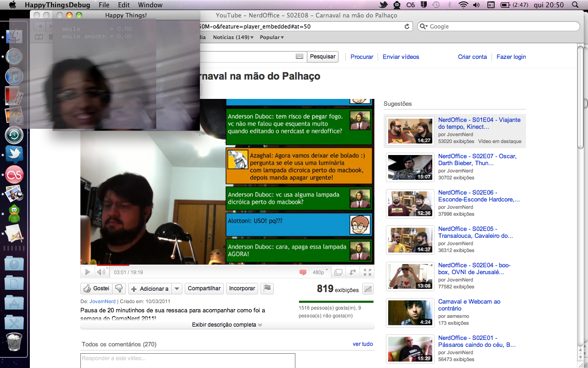The image size is (588, 368).
Task: Open Time Machine menu bar status icon
Action: coord(436,5)
